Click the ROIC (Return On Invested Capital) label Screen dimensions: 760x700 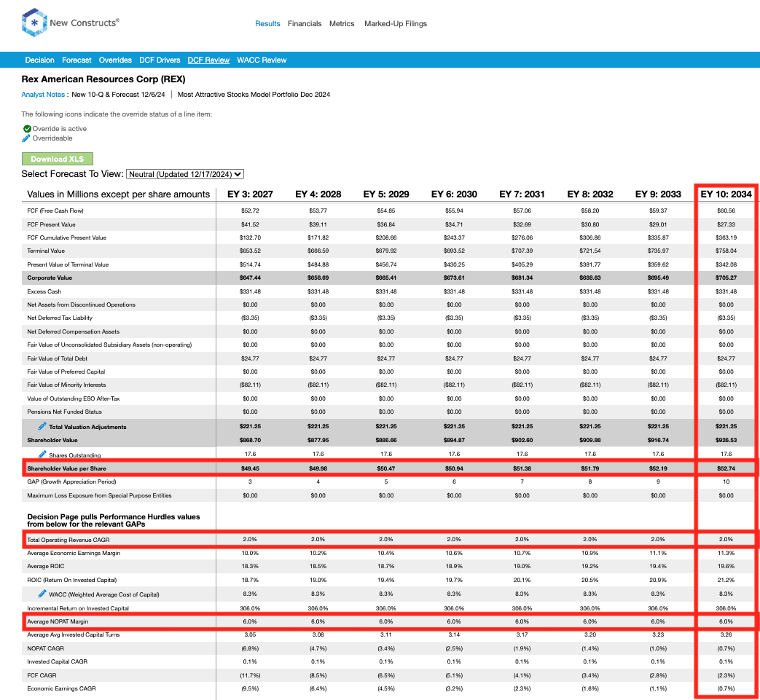pyautogui.click(x=71, y=581)
